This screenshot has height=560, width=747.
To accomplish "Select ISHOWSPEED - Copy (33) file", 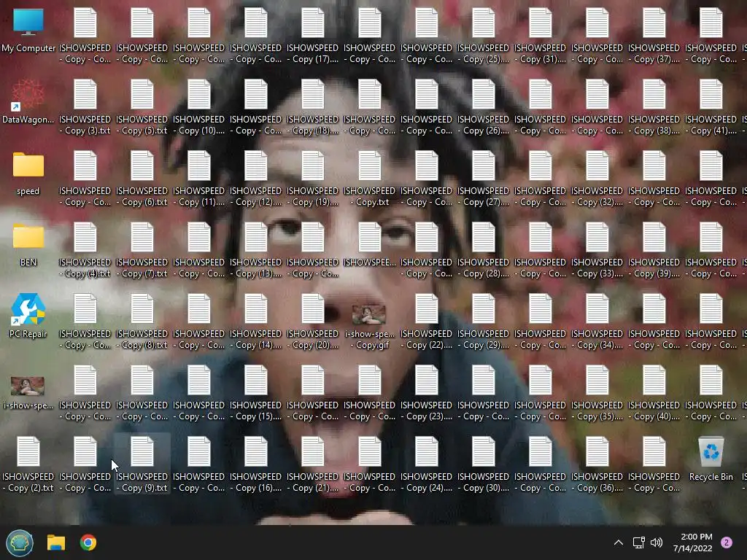I will [597, 251].
